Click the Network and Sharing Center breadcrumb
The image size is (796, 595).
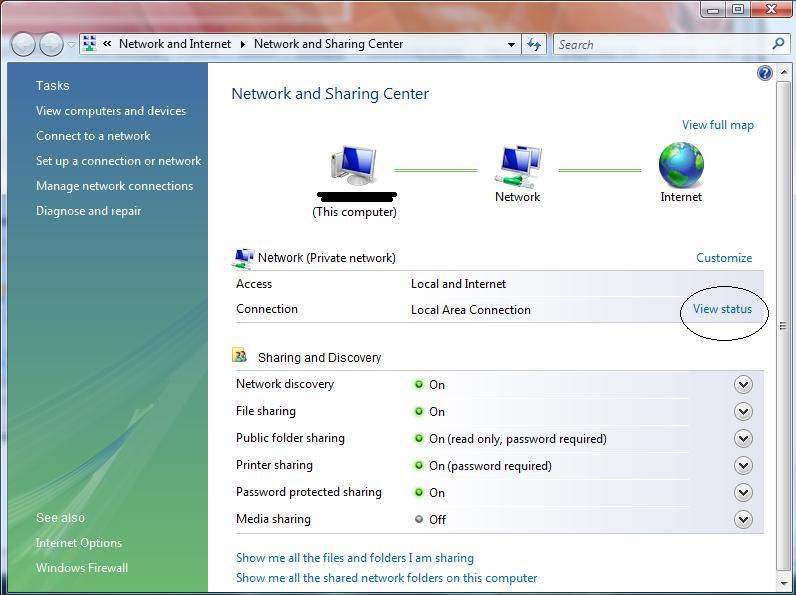click(328, 44)
